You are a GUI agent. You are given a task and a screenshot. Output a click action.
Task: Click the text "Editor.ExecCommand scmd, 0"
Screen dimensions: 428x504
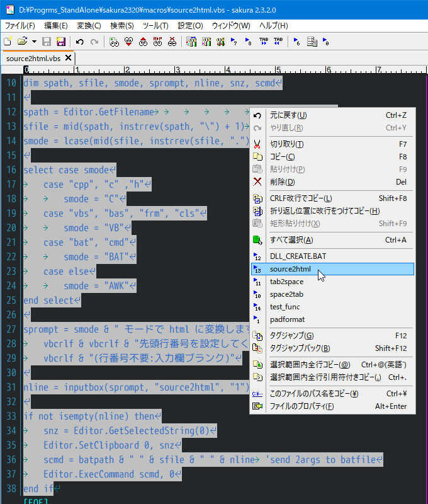(x=109, y=474)
